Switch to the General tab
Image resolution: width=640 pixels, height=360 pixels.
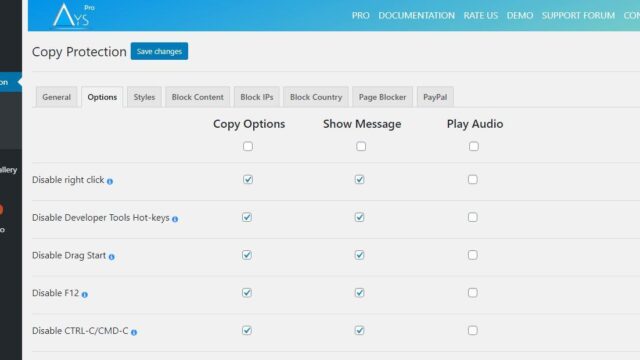[56, 97]
